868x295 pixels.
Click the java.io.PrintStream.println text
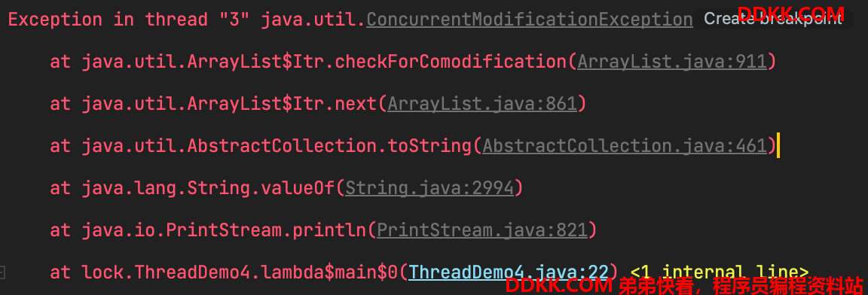pyautogui.click(x=225, y=230)
